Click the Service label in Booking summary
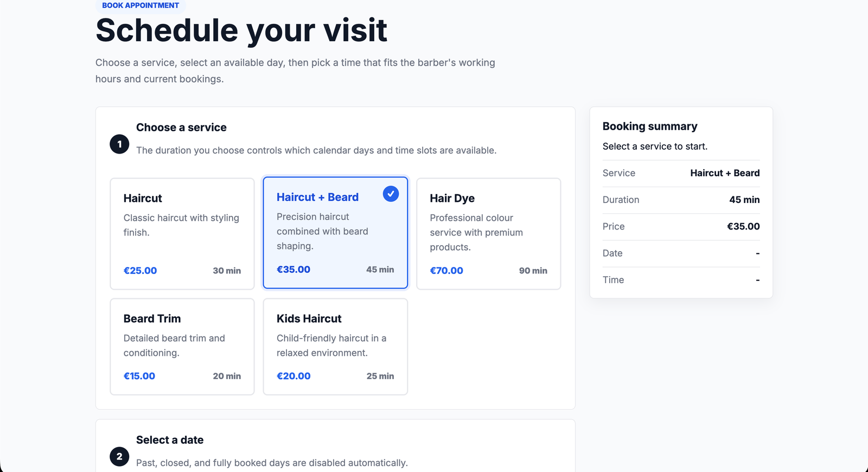Screen dimensions: 868x472 (x=618, y=173)
